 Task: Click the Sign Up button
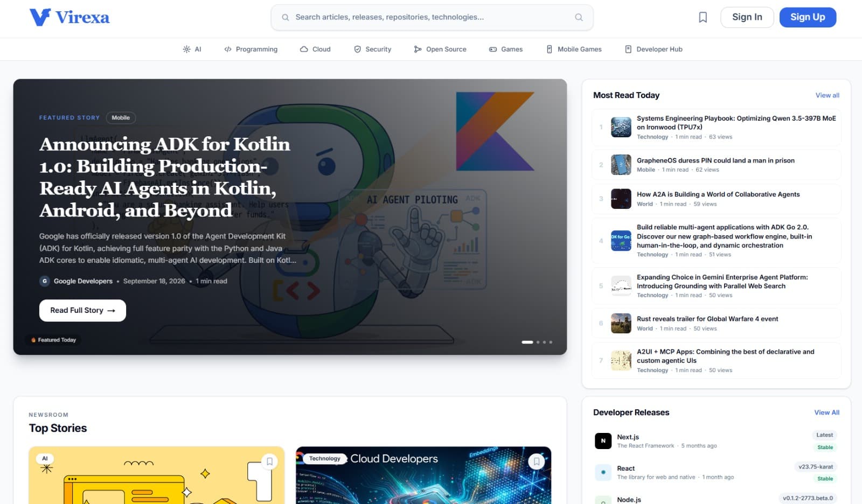(x=808, y=17)
